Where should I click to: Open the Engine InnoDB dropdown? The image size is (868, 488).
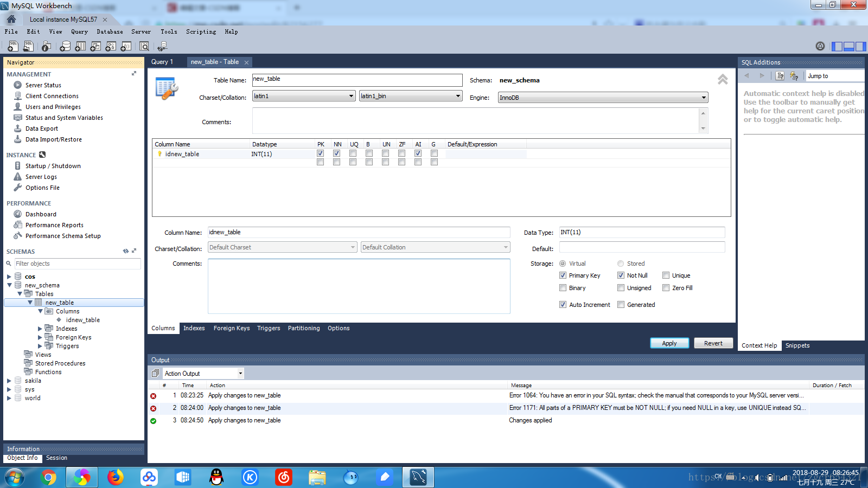[x=603, y=98]
